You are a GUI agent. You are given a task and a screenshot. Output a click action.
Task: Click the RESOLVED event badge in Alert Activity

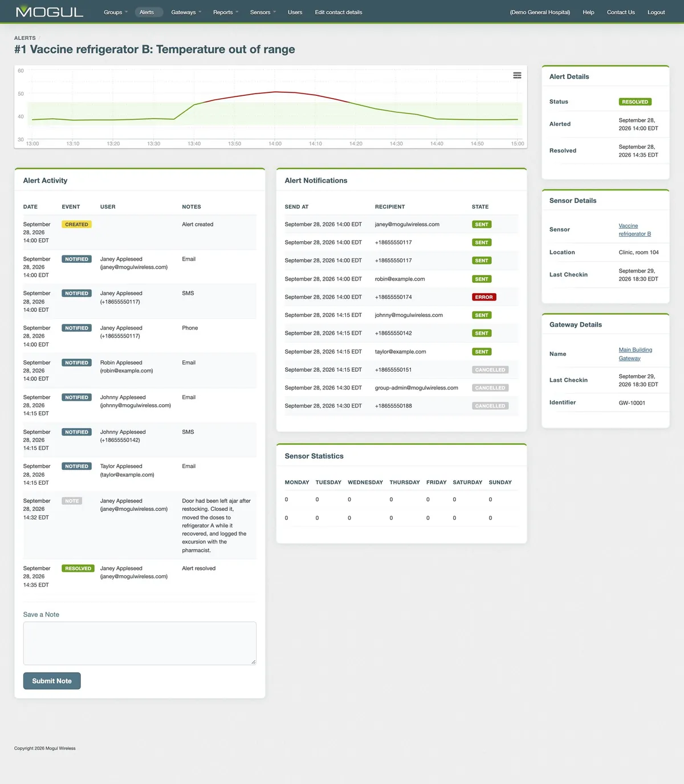pos(78,568)
